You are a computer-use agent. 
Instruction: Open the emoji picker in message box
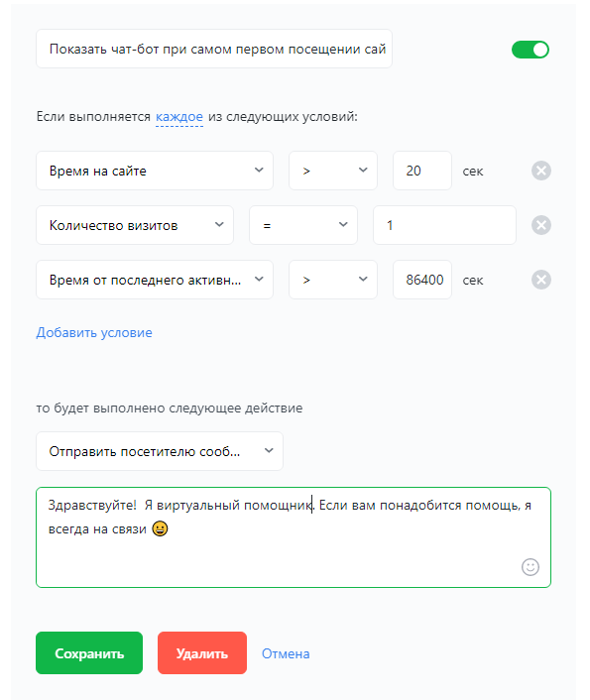pos(531,567)
